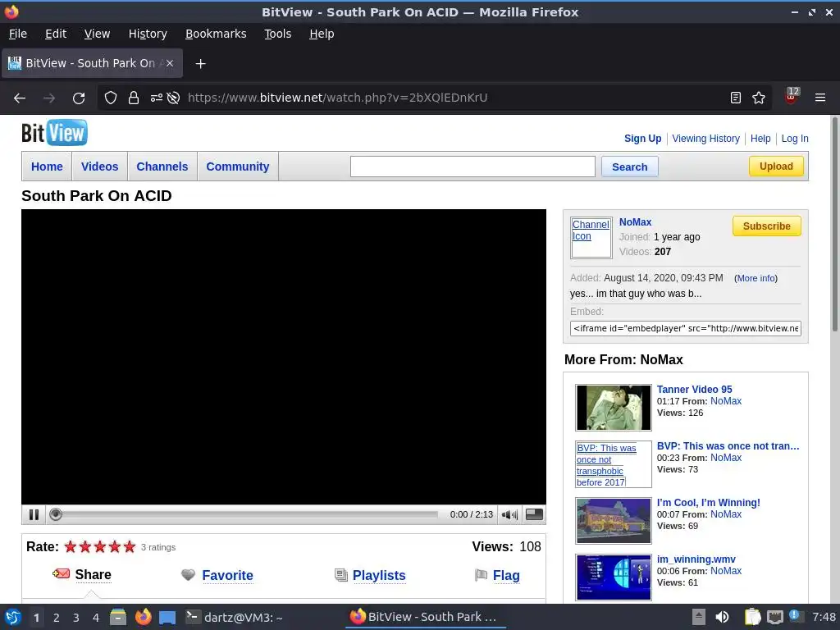Open the uBlock extension icon showing 12
This screenshot has width=840, height=630.
pos(792,96)
